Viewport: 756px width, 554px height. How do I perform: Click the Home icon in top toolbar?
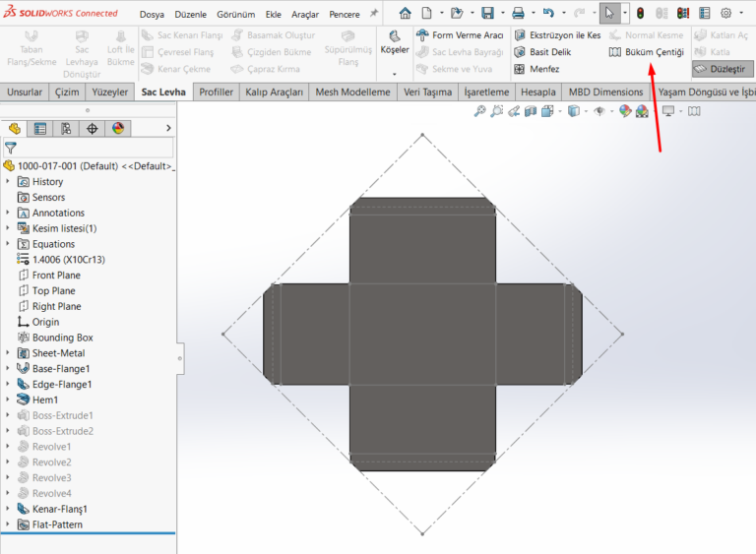click(406, 14)
